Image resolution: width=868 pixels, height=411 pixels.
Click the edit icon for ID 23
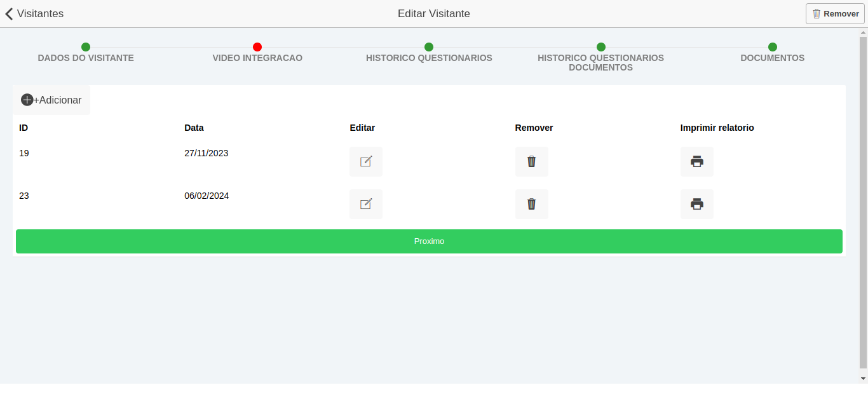(366, 204)
